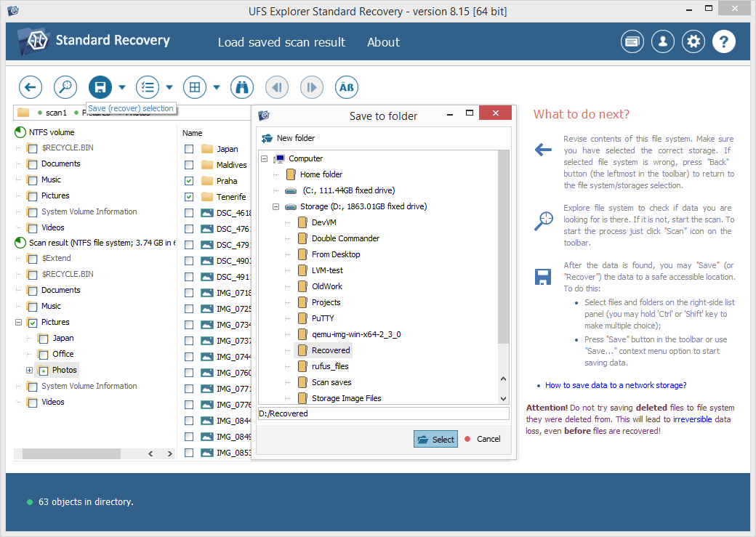Maximize the Save to folder dialog
Viewport: 756px width, 537px height.
coord(469,113)
